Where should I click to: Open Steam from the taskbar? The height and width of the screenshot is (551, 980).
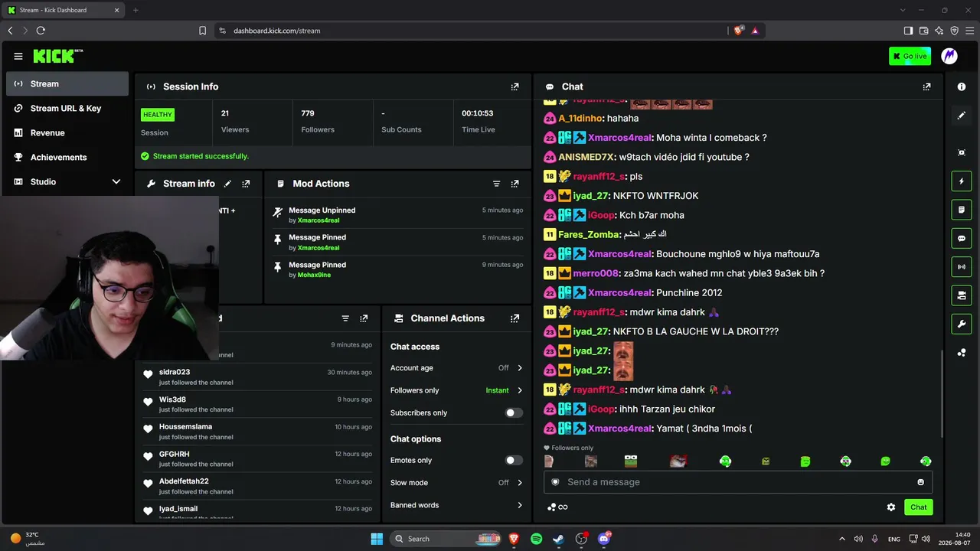coord(559,539)
